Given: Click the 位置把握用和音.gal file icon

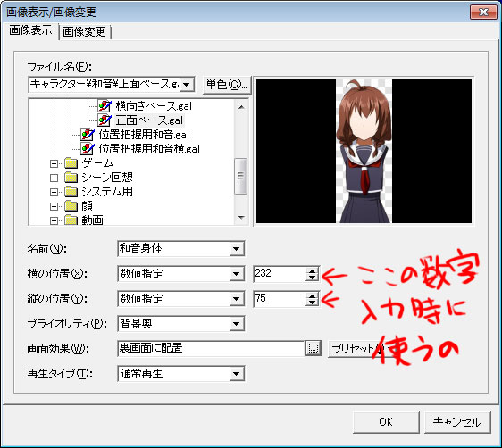Looking at the screenshot, I should 87,135.
